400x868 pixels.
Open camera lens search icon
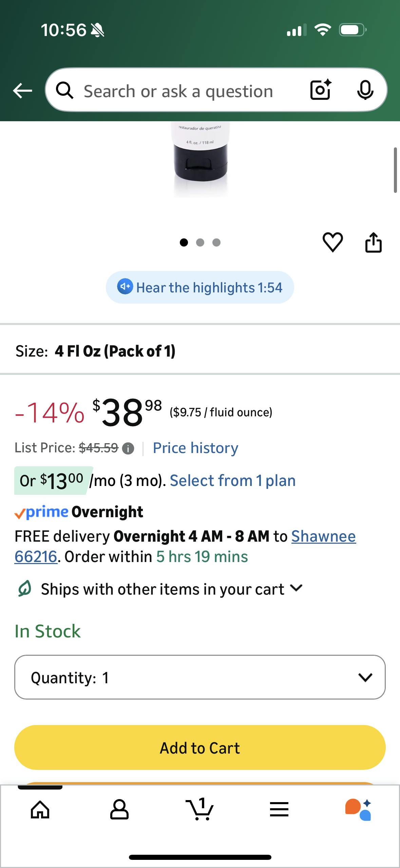click(x=321, y=90)
